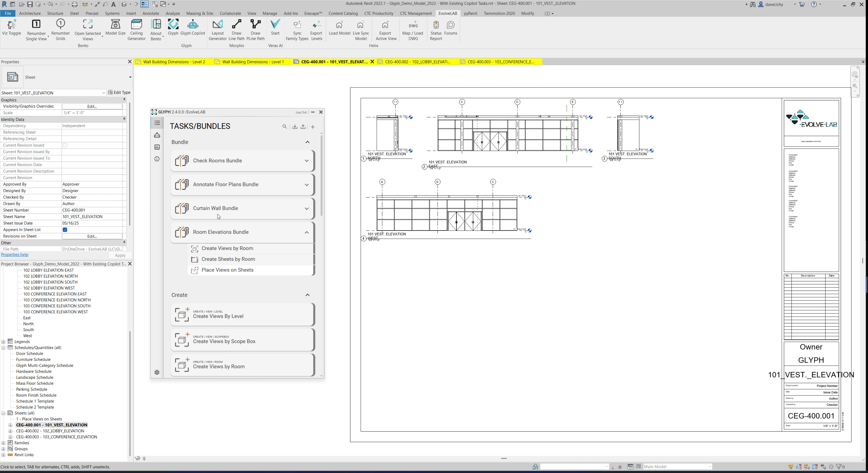868x473 pixels.
Task: Collapse the Create section
Action: 307,295
